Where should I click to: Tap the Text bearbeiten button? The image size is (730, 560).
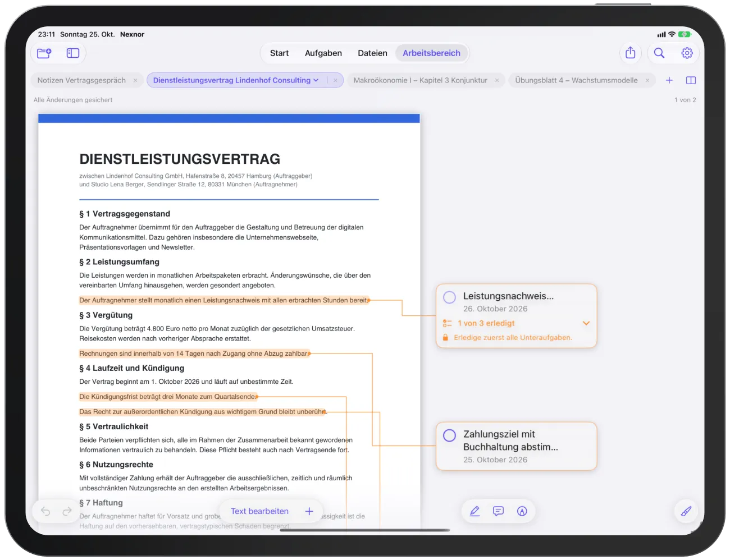click(x=259, y=511)
